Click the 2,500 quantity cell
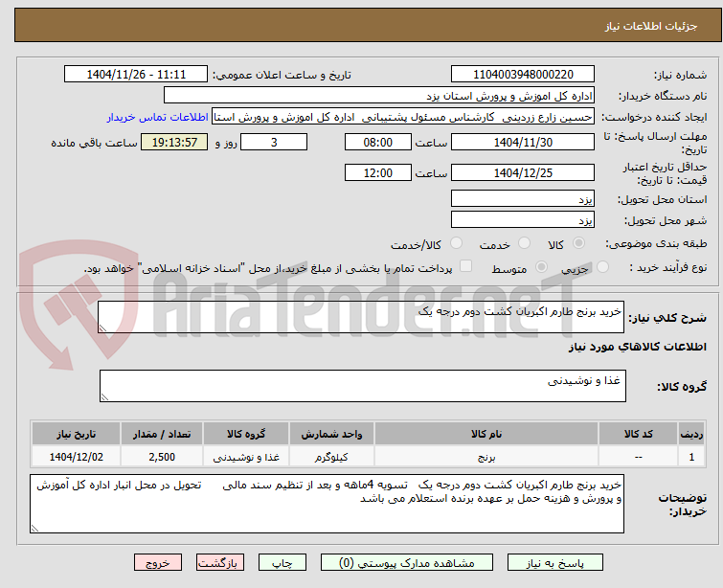This screenshot has width=723, height=588. pyautogui.click(x=162, y=457)
